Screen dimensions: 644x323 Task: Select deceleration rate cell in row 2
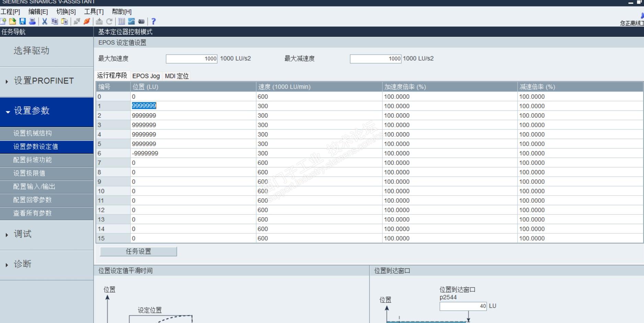(580, 115)
